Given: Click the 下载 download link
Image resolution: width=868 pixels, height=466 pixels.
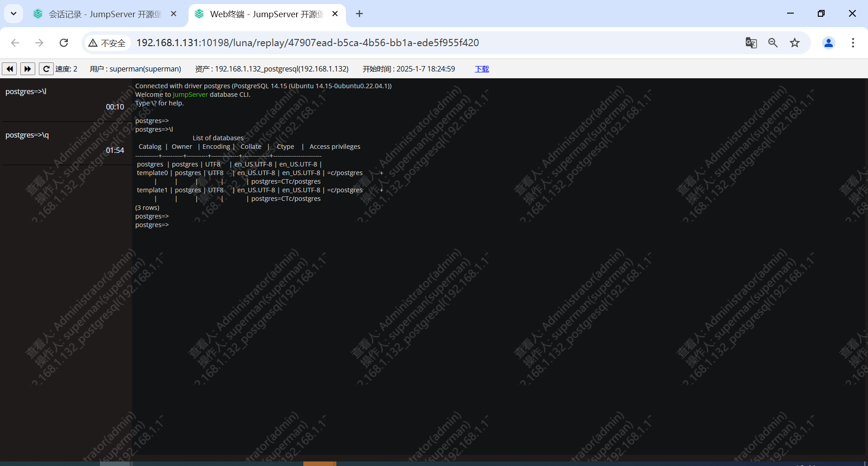Looking at the screenshot, I should (482, 69).
